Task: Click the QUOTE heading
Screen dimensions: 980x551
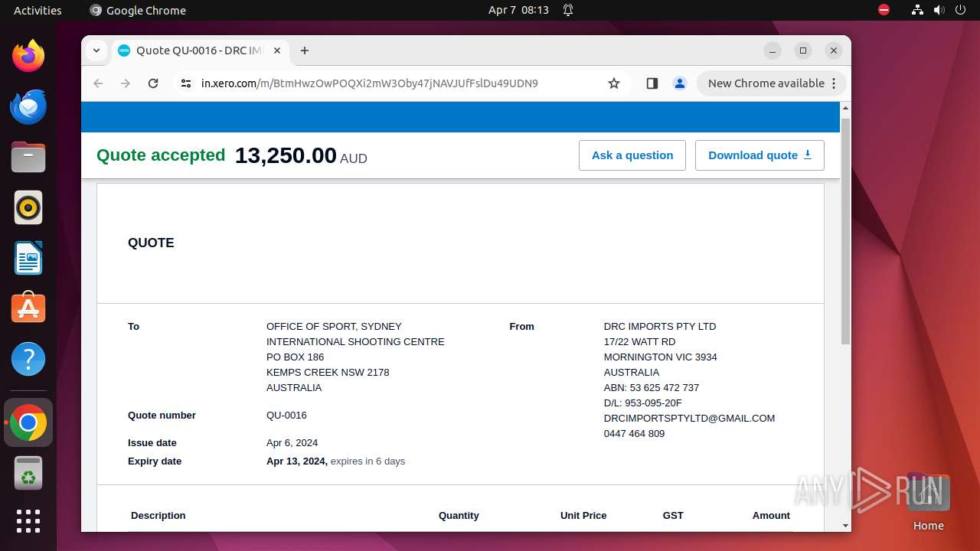Action: [x=151, y=243]
